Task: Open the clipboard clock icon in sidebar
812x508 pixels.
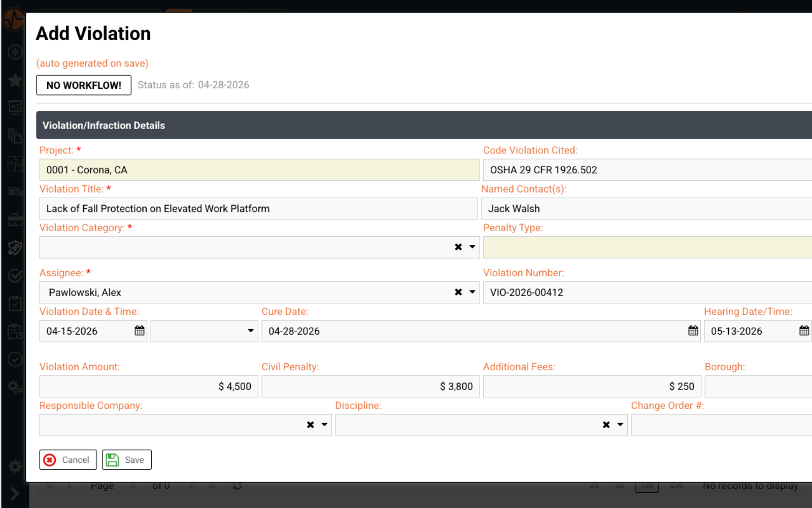Action: 15,331
